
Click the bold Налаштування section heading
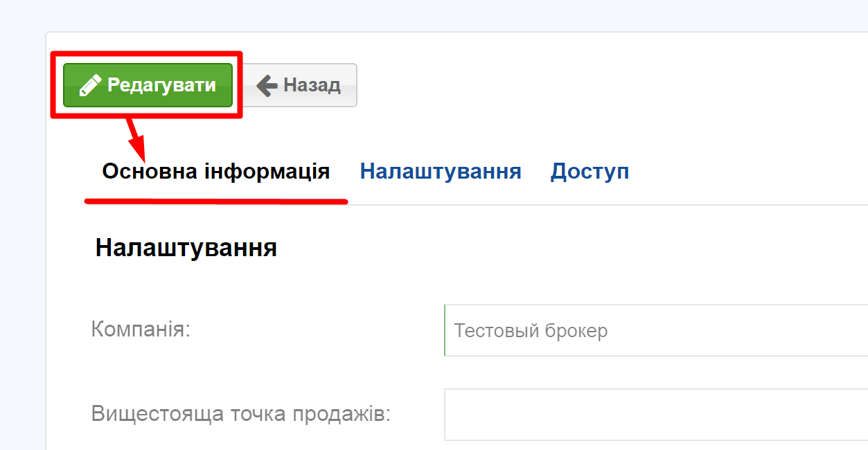186,248
